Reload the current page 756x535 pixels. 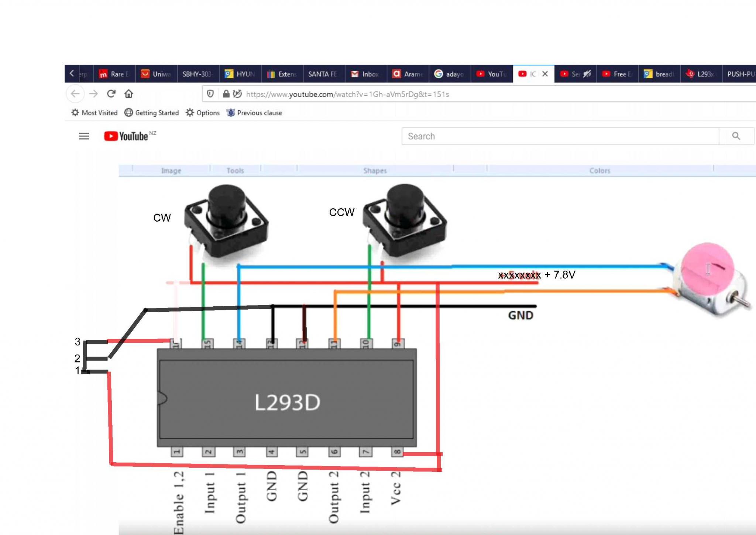click(111, 94)
